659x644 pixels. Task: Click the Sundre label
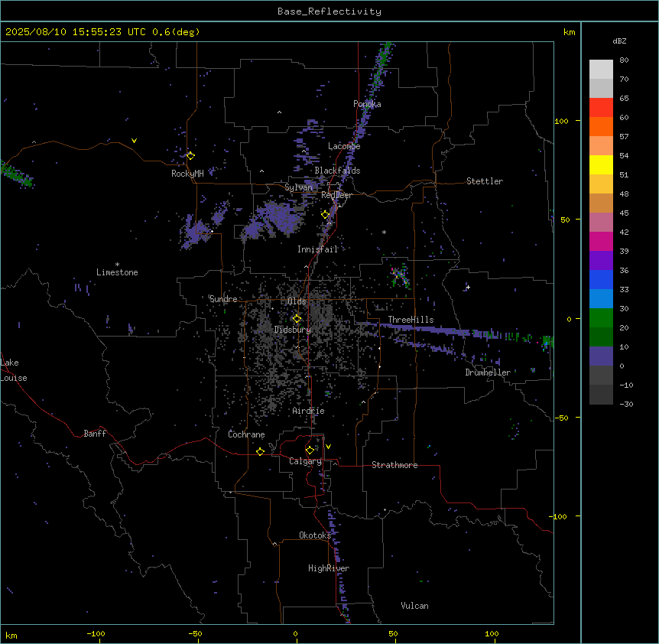(223, 299)
